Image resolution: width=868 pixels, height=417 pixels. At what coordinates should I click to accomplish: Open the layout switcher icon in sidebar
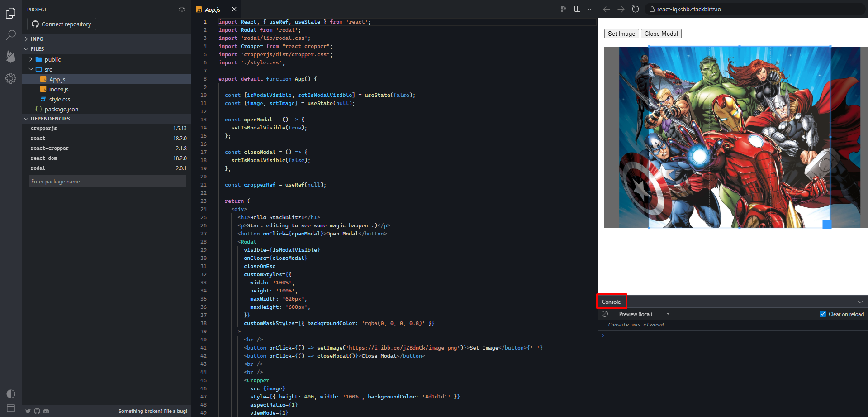11,408
